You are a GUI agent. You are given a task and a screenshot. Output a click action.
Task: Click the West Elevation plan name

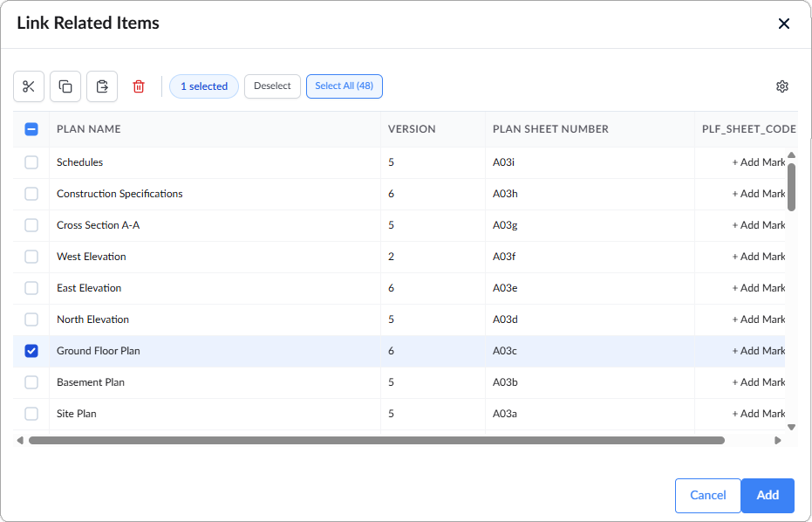coord(91,257)
